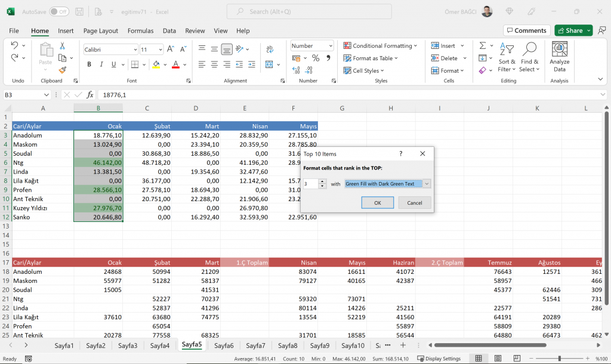The image size is (611, 364).
Task: Click the Merge & Center icon
Action: [269, 64]
